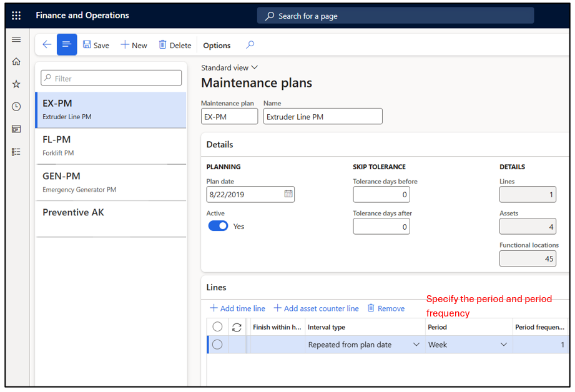Click the Filter field in list
The height and width of the screenshot is (392, 575).
(x=111, y=78)
